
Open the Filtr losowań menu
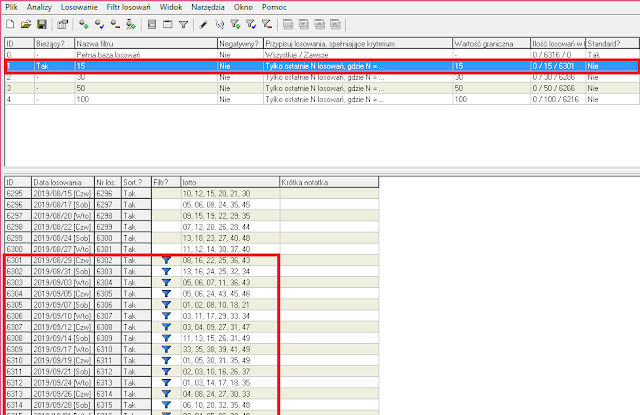coord(129,7)
